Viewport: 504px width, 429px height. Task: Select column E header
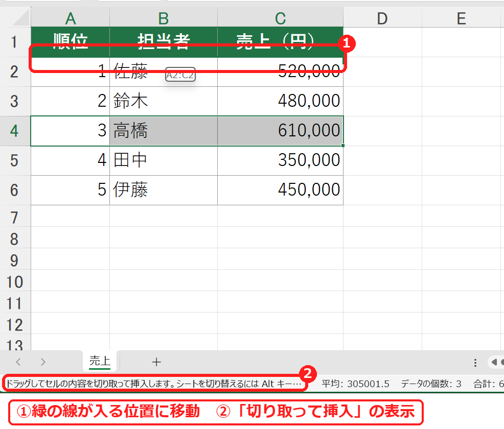(462, 18)
